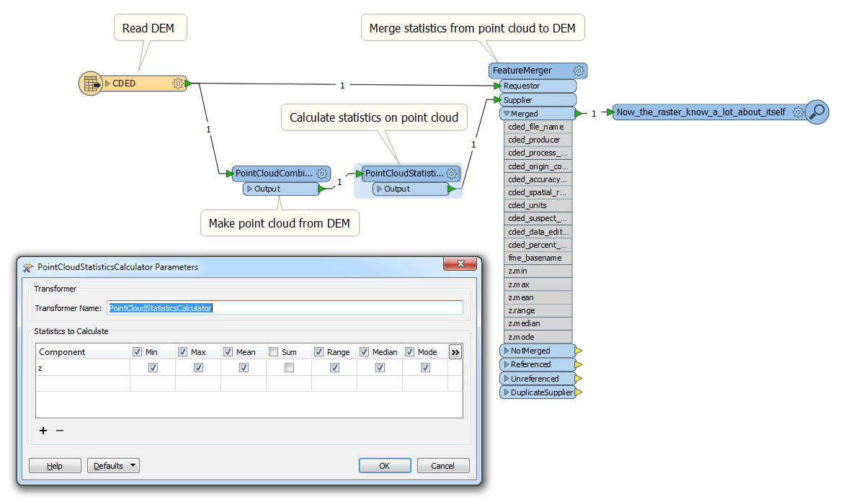Add a component row with plus icon
The image size is (851, 504).
click(43, 431)
